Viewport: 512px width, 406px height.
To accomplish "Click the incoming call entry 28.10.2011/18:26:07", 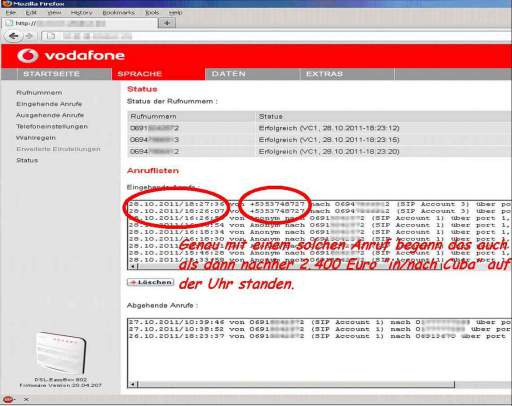I will 319,211.
